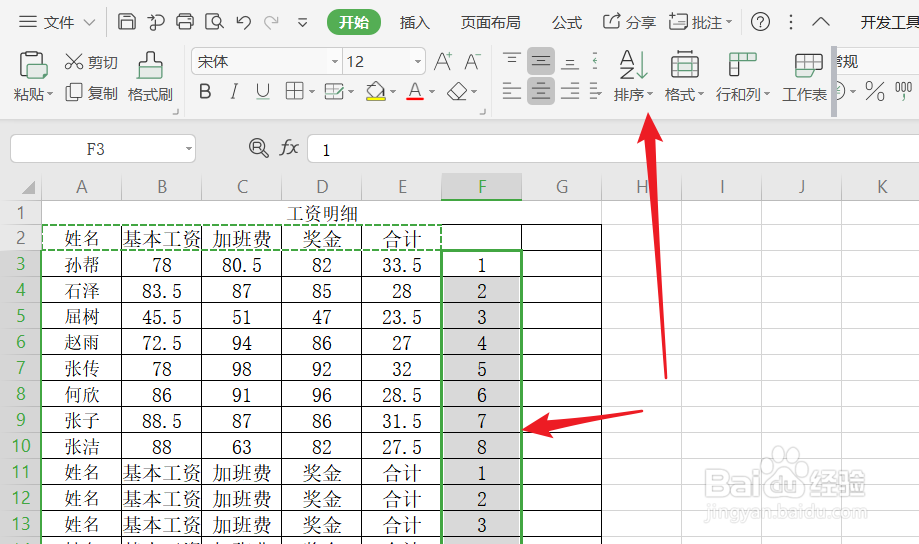Viewport: 919px width, 544px height.
Task: Click the Select All corner triangle
Action: pos(29,187)
